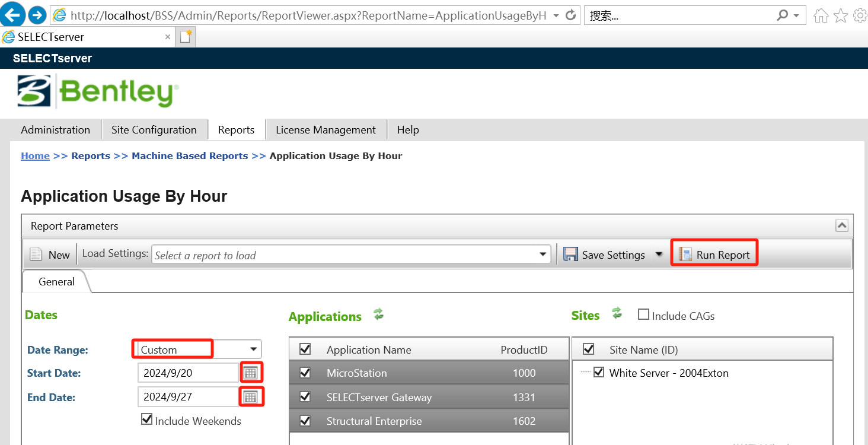Screen dimensions: 868x445
Task: Click the Application Name column header
Action: (x=369, y=350)
